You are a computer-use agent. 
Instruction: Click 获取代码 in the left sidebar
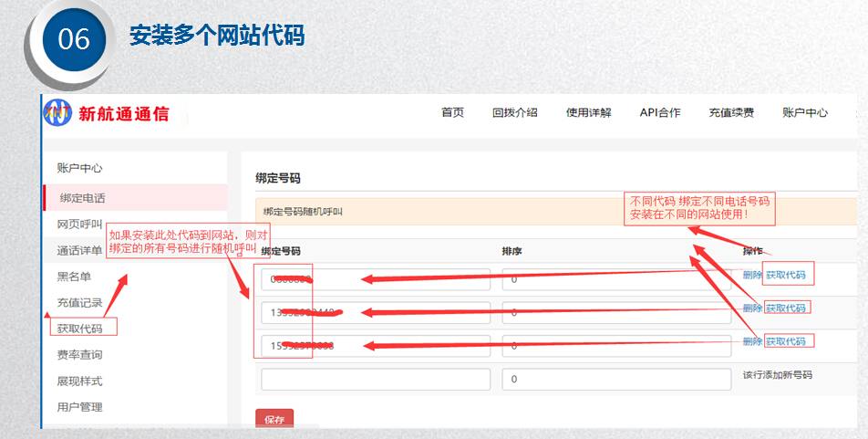[x=80, y=329]
